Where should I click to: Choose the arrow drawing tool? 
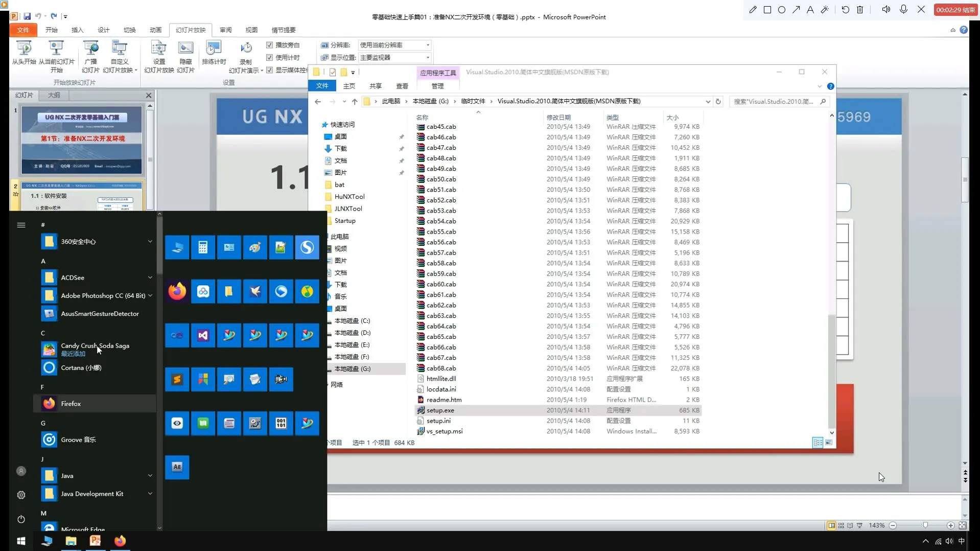[x=796, y=9]
